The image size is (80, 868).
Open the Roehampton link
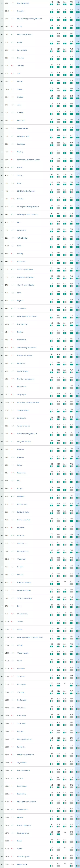pos(21,473)
